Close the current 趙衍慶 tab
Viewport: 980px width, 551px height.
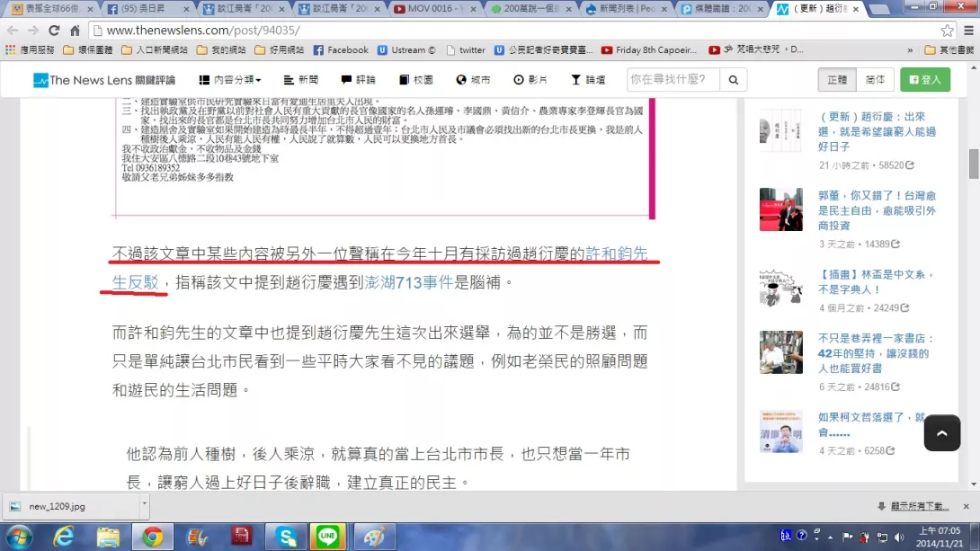click(856, 9)
